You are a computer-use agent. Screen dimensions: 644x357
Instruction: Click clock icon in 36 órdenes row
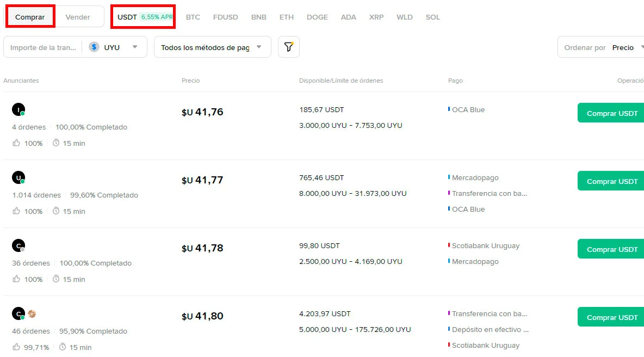point(56,279)
